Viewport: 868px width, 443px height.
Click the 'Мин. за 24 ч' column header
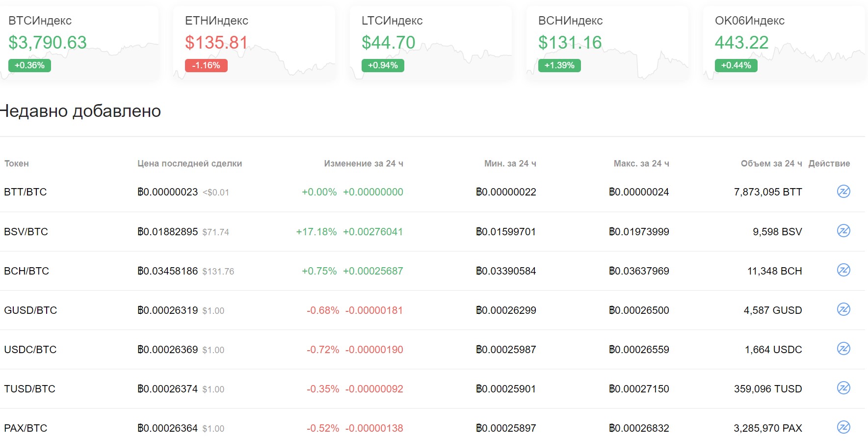510,164
